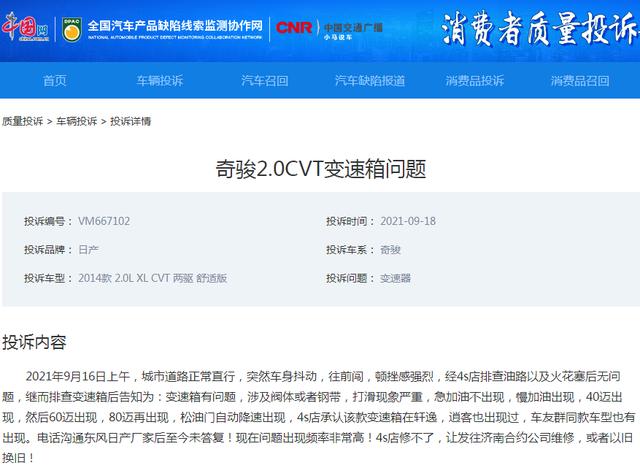The width and height of the screenshot is (640, 468).
Task: Click problem value 变速器
Action: pyautogui.click(x=396, y=278)
